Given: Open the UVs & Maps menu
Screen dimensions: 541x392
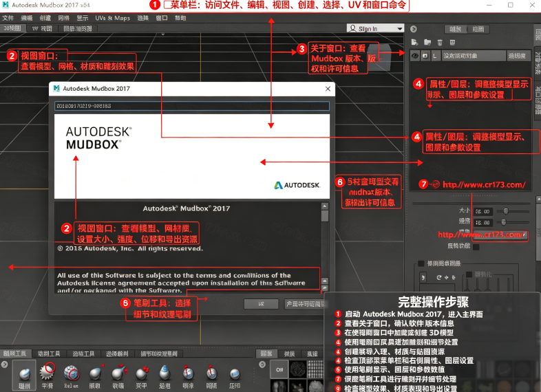Looking at the screenshot, I should 112,18.
